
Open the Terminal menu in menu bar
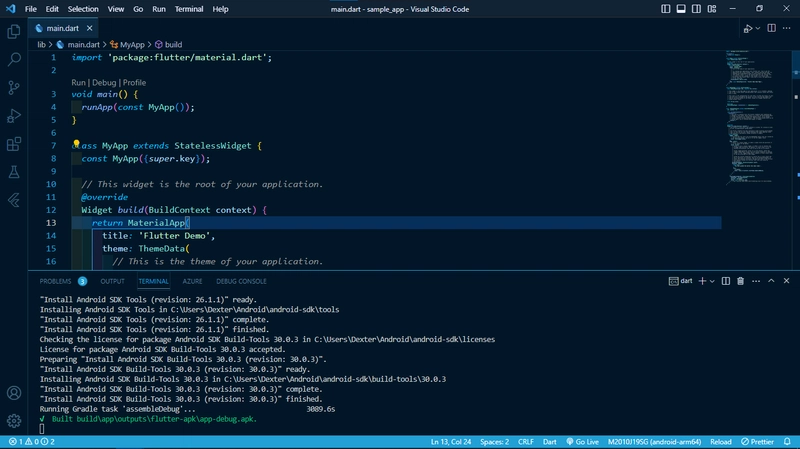pyautogui.click(x=189, y=9)
